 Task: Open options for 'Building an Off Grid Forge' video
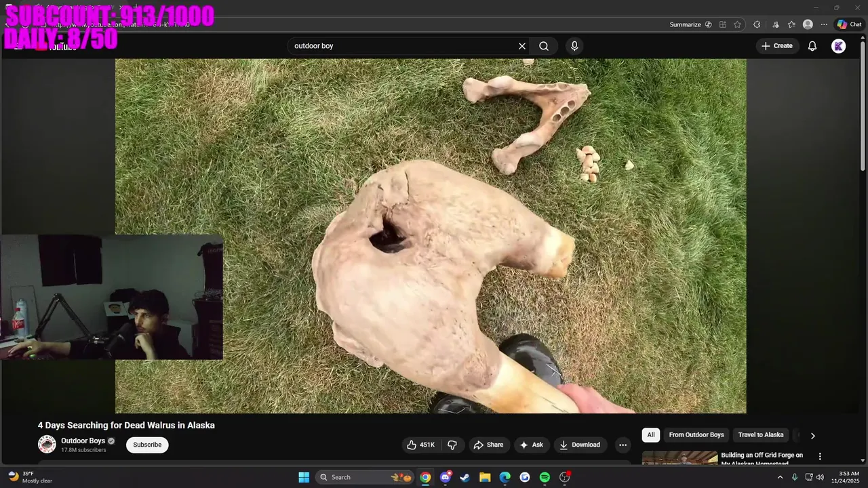click(820, 456)
